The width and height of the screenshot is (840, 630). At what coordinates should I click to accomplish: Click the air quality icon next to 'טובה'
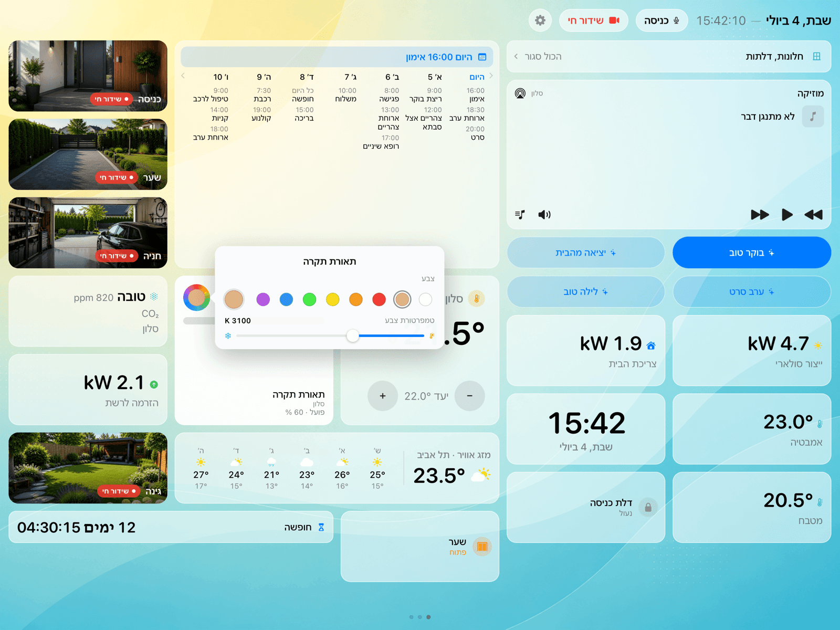[x=154, y=297]
